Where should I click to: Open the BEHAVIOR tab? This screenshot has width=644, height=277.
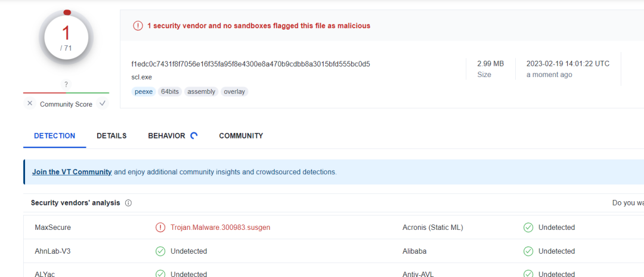pos(167,136)
